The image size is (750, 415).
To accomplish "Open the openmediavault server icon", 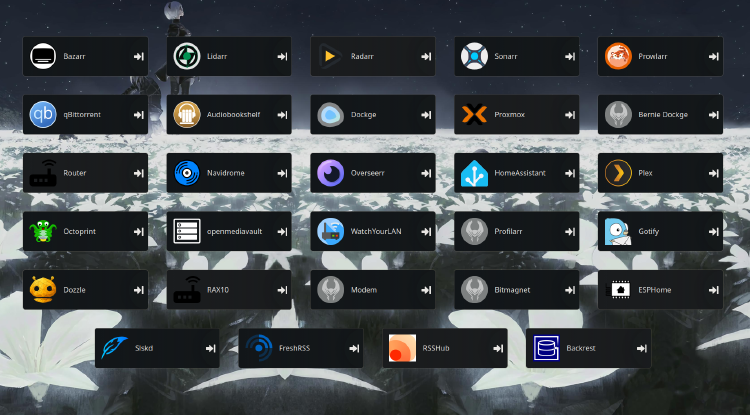I will (x=187, y=231).
